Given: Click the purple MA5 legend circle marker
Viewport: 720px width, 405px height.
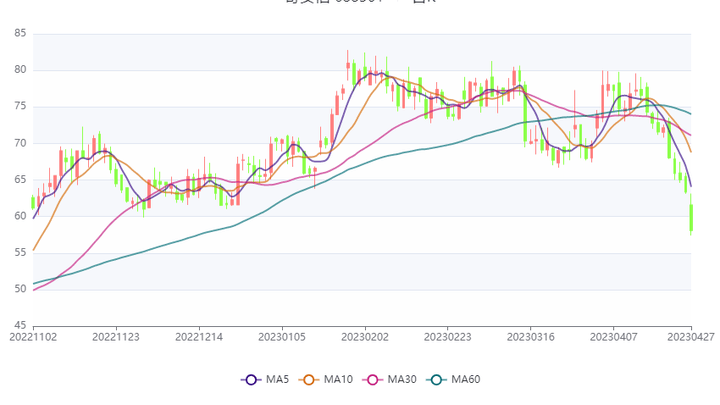Looking at the screenshot, I should pos(252,379).
